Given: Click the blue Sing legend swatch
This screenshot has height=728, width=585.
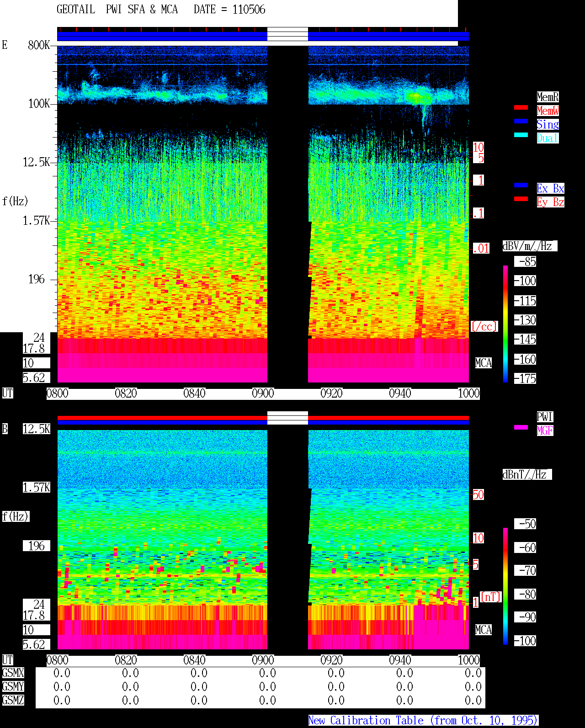Looking at the screenshot, I should click(x=521, y=121).
